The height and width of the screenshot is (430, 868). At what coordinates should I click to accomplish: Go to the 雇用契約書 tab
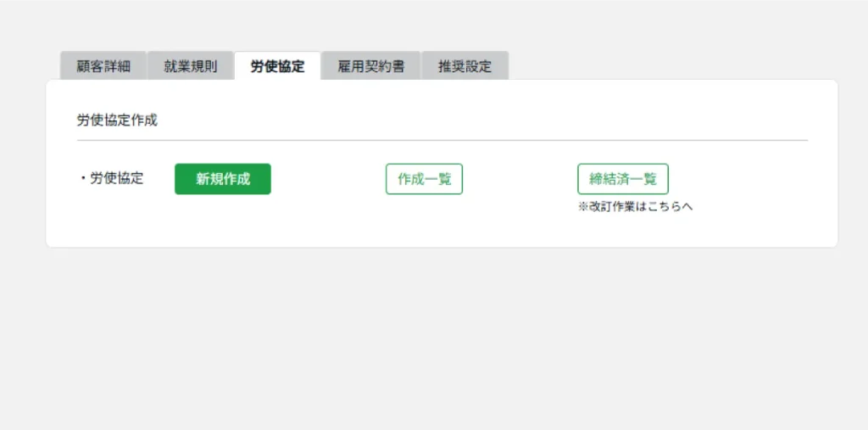coord(370,66)
